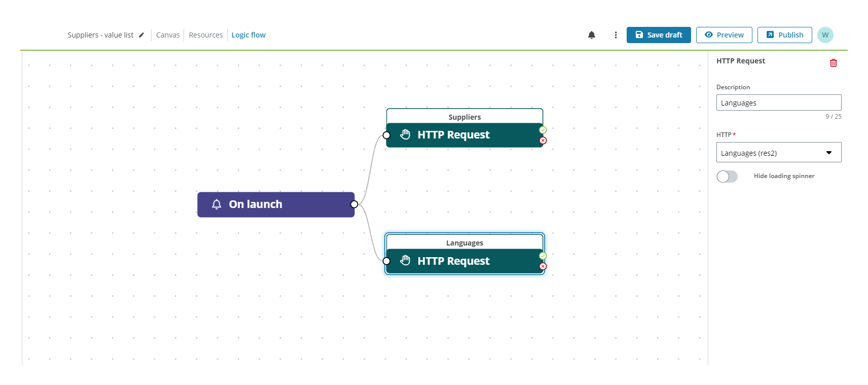868x385 pixels.
Task: Open the three-dot more options menu
Action: click(616, 35)
